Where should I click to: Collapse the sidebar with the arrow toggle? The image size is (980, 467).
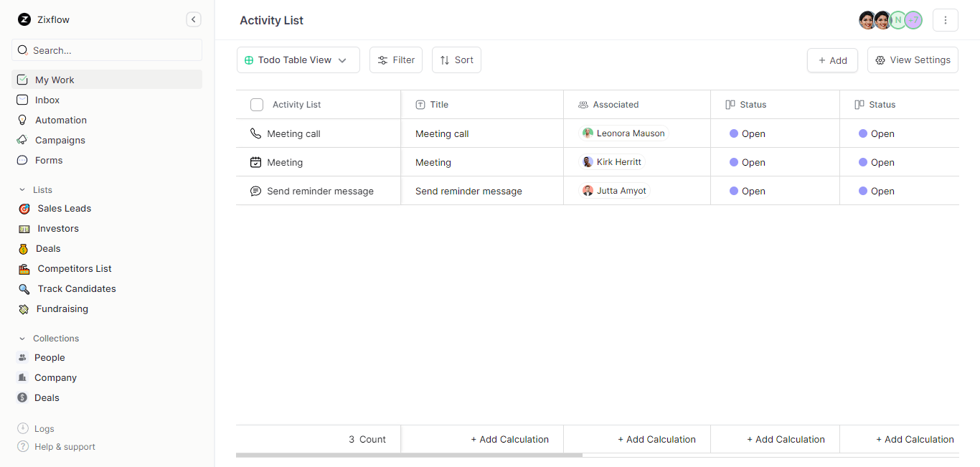pos(193,19)
